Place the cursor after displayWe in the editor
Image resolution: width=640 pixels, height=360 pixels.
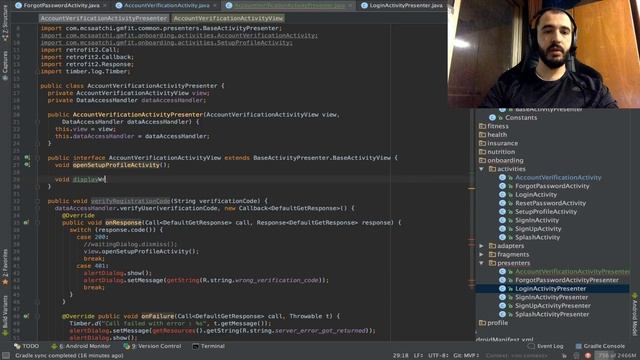click(x=106, y=180)
